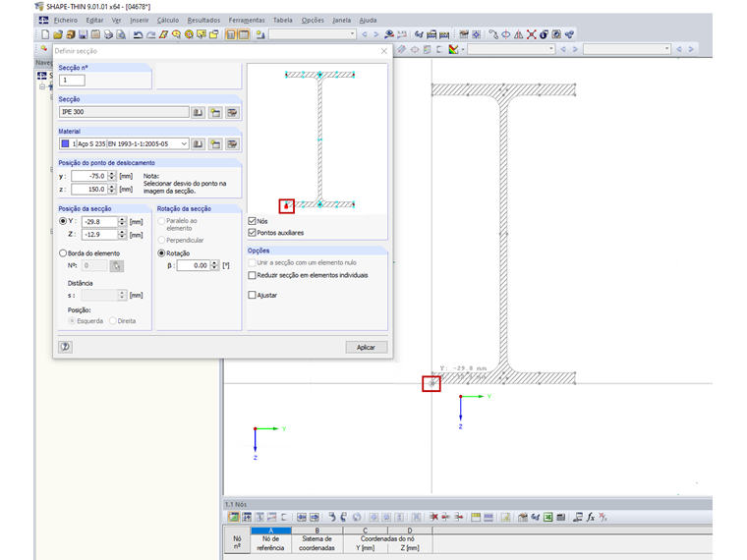Select the Borda do elemento radio button
The width and height of the screenshot is (747, 560).
[63, 253]
